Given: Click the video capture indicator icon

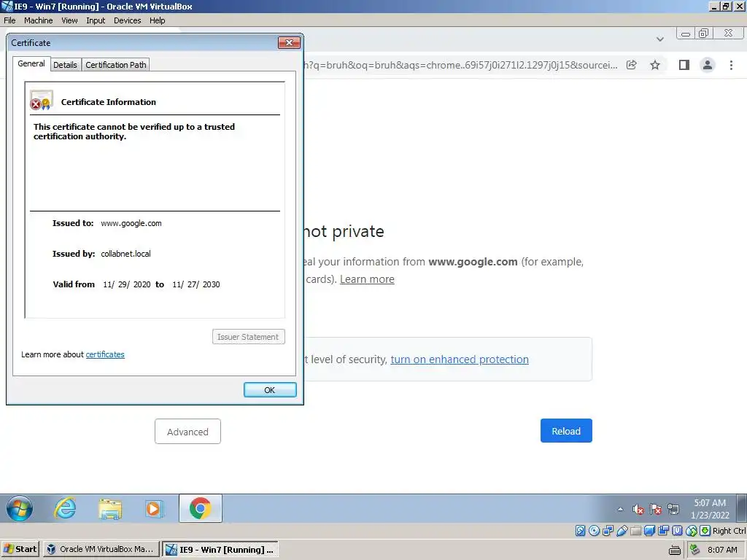Looking at the screenshot, I should pyautogui.click(x=663, y=531).
